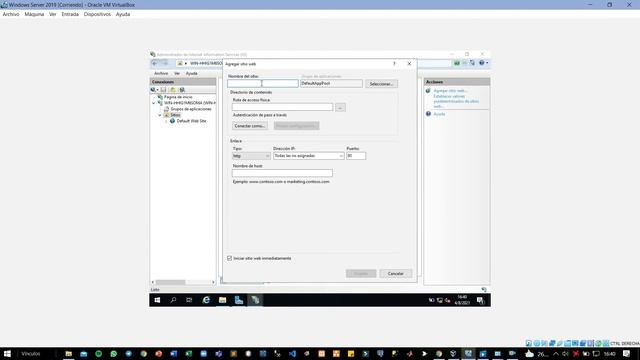Viewport: 640px width, 360px height.
Task: Click Ayuda link in Acciones panel
Action: (439, 114)
